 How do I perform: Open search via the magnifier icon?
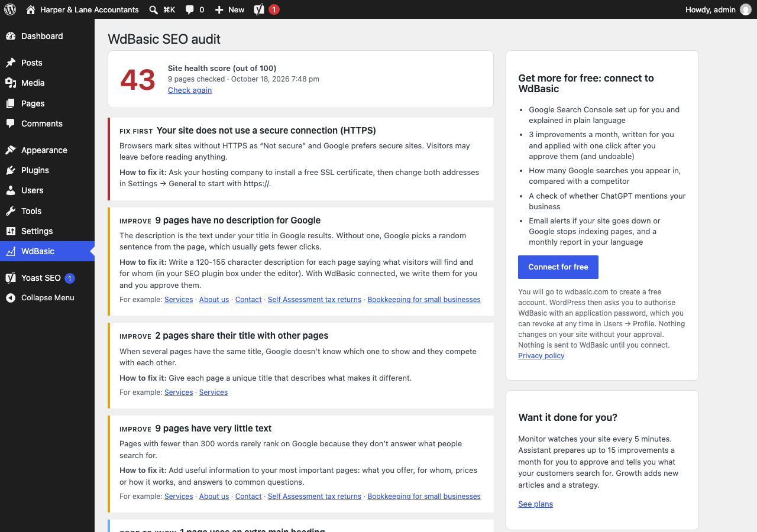pos(153,9)
